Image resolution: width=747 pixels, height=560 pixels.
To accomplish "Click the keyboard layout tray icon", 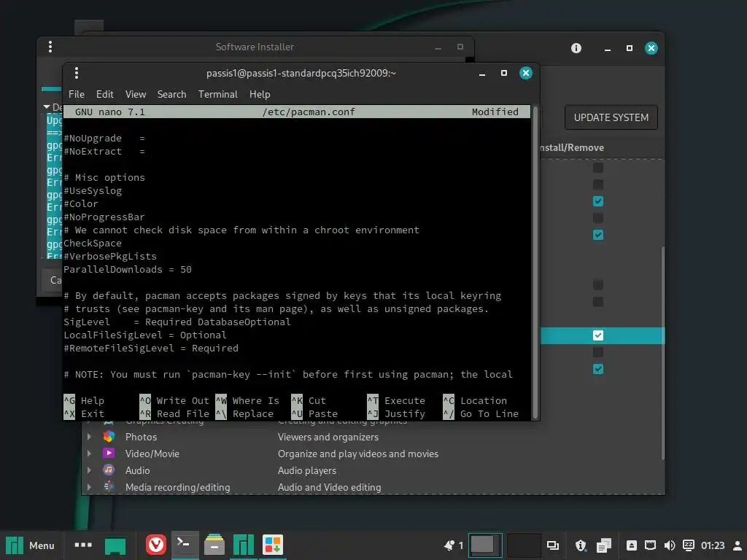I will pos(689,545).
